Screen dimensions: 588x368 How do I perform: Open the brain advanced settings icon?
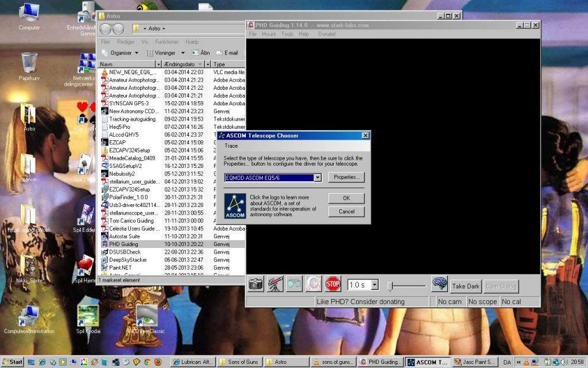439,283
